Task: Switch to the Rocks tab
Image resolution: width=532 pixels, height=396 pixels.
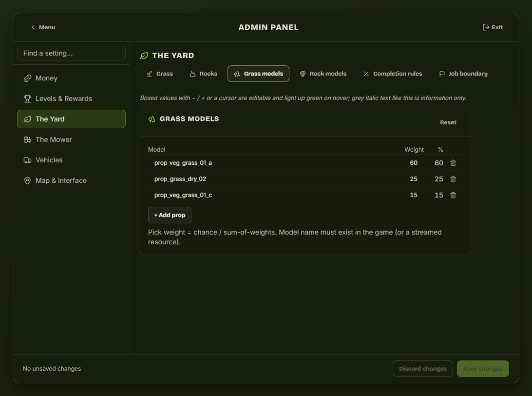Action: pyautogui.click(x=203, y=74)
